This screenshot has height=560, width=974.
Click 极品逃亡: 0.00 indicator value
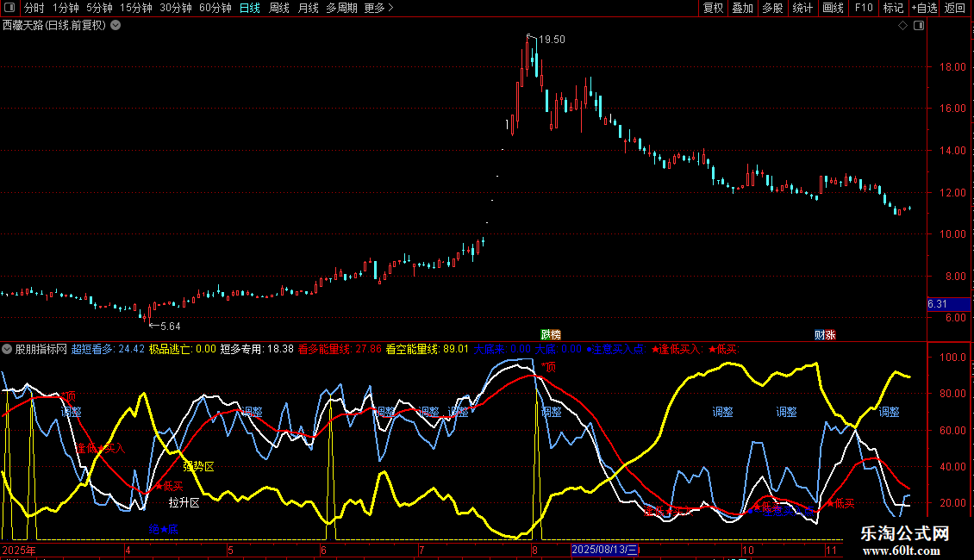pos(183,349)
